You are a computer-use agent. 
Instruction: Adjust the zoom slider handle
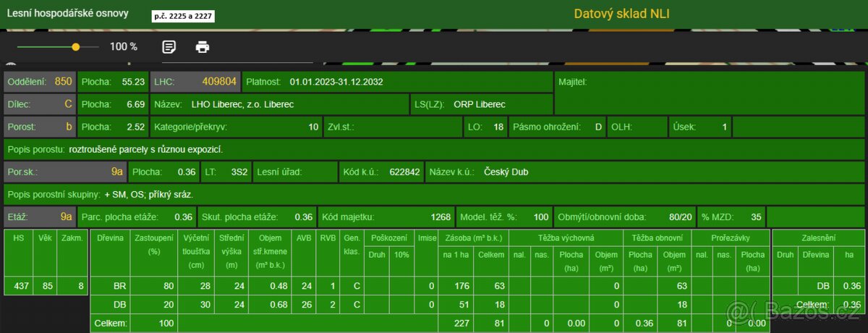click(75, 47)
